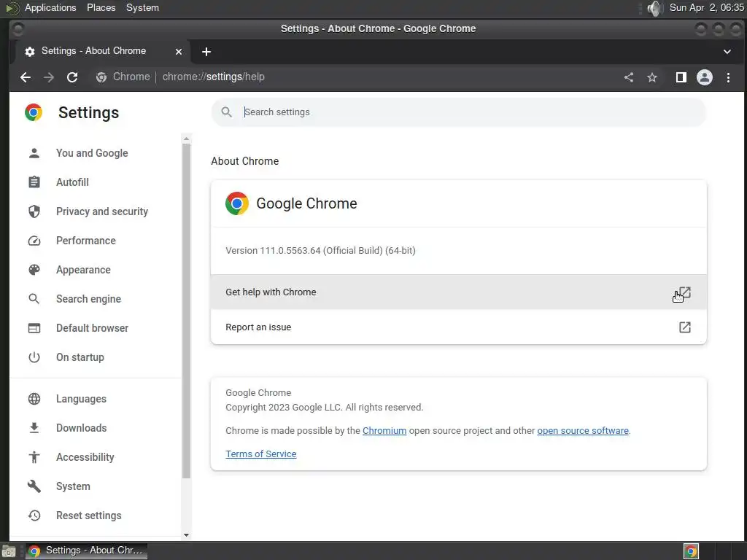
Task: Open the Places menu in top panel
Action: tap(101, 7)
